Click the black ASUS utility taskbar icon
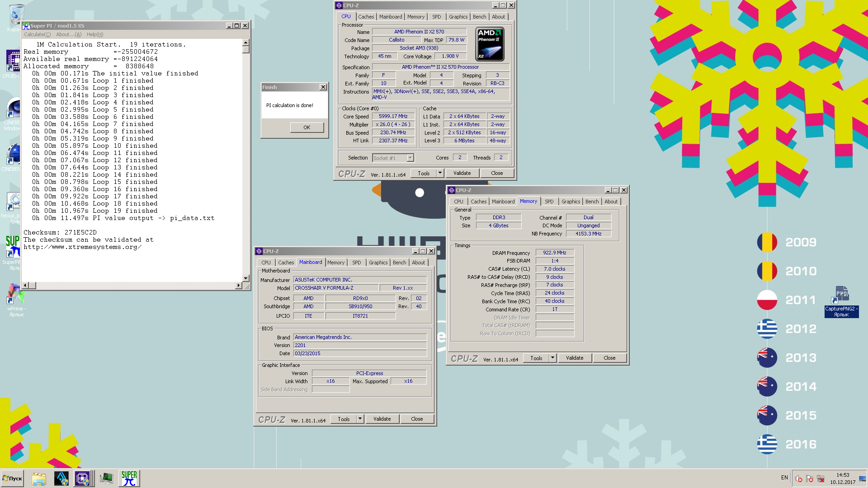Image resolution: width=868 pixels, height=488 pixels. (61, 479)
